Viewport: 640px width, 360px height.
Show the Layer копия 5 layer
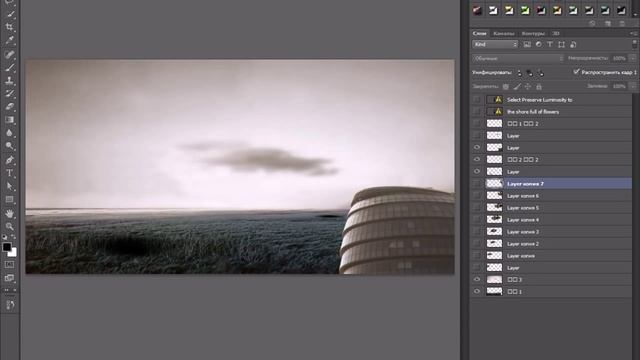point(477,208)
